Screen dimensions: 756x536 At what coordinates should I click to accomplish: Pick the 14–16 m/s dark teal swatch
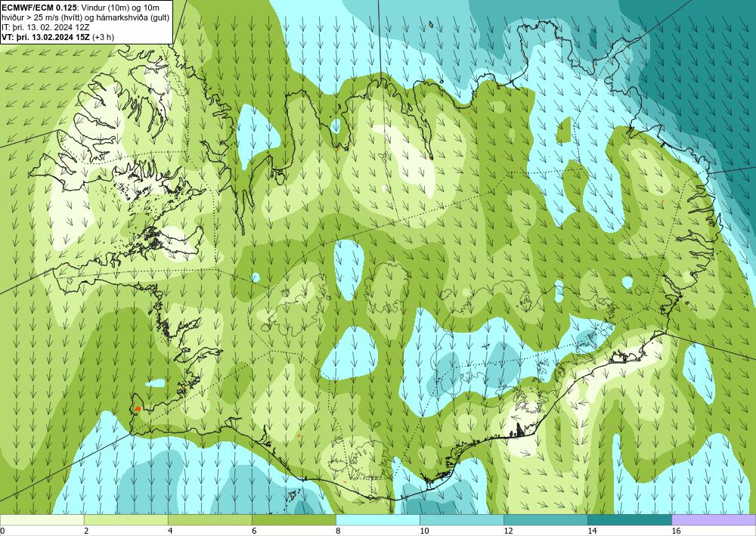pyautogui.click(x=629, y=519)
